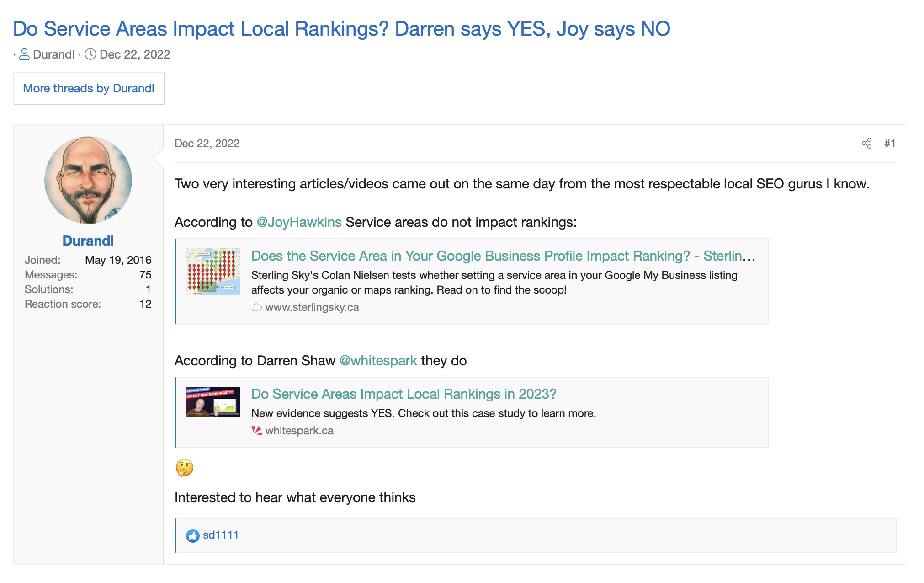Click sd1111 in the reactions bar
The height and width of the screenshot is (583, 924).
(221, 535)
